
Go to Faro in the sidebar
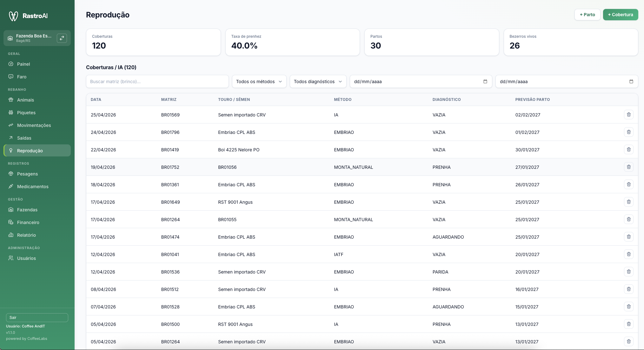point(37,77)
